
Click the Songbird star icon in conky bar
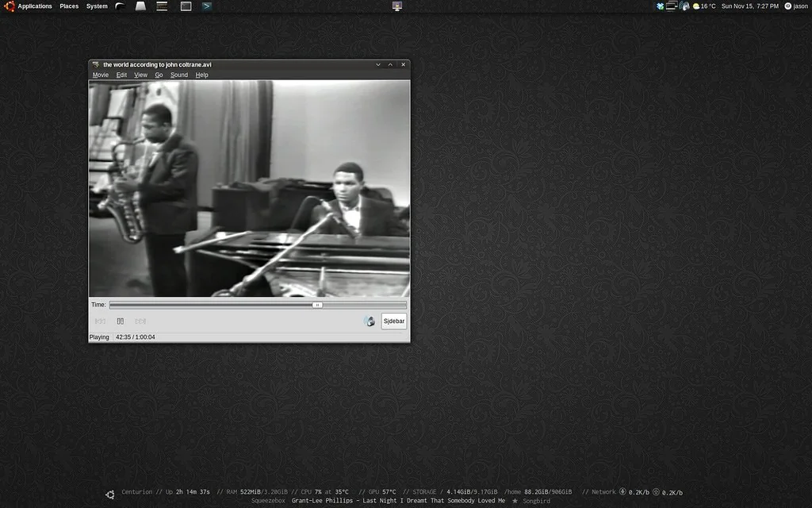[515, 502]
